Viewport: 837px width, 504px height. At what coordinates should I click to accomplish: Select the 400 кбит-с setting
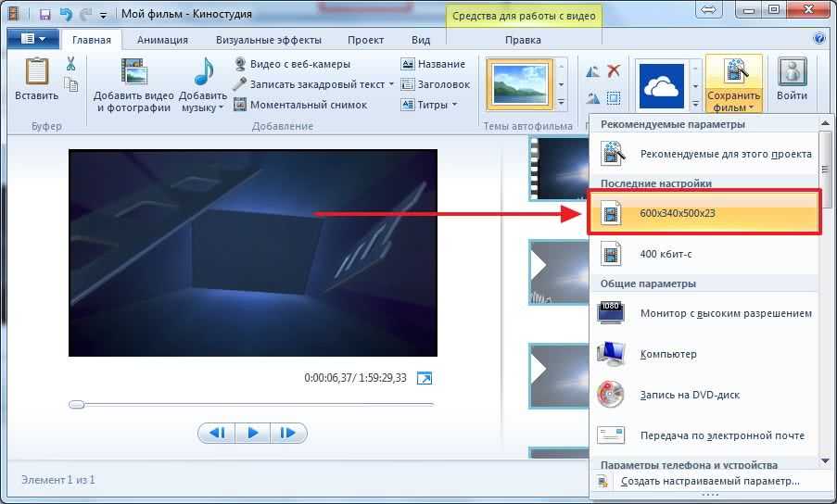click(704, 254)
